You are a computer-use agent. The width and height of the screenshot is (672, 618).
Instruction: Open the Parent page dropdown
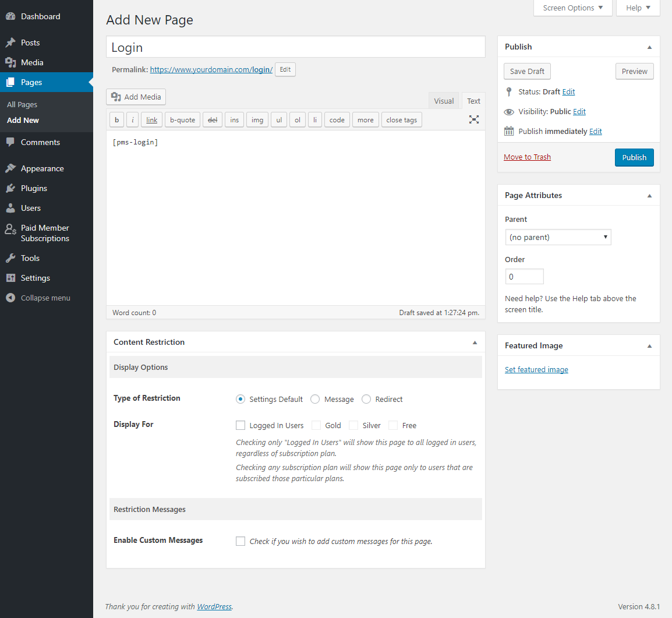click(558, 237)
